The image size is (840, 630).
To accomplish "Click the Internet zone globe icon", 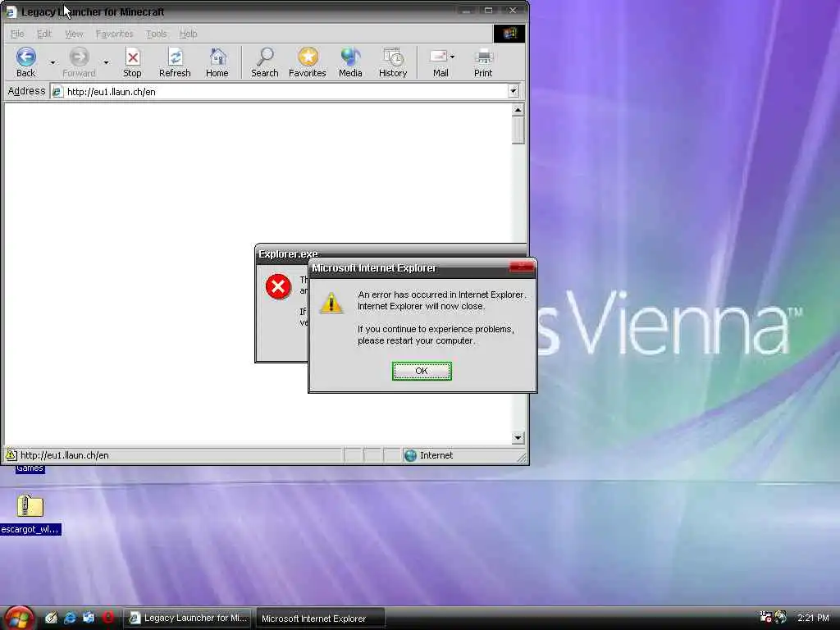I will pos(410,455).
